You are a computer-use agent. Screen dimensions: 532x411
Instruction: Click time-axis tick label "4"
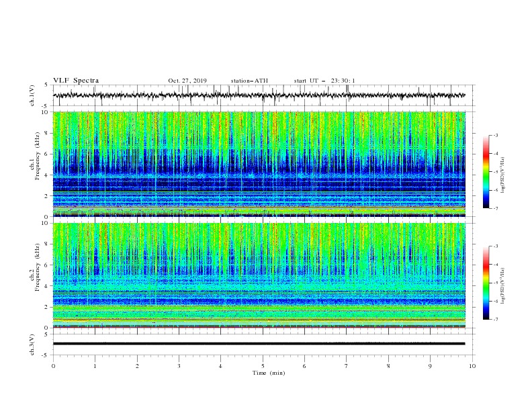[220, 366]
